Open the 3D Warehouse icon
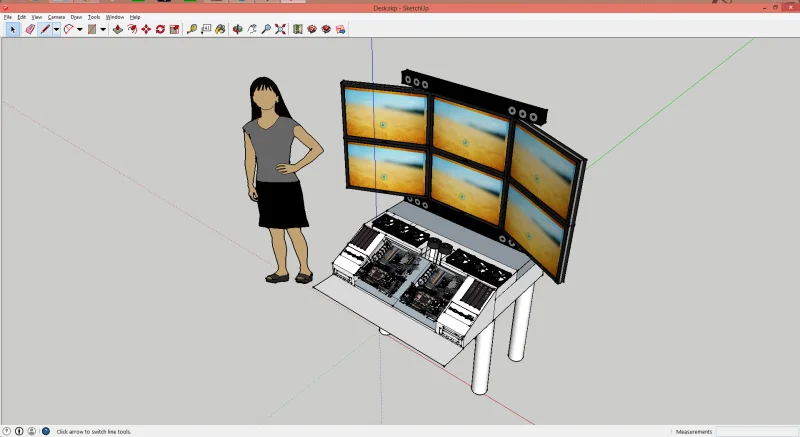Image resolution: width=800 pixels, height=437 pixels. click(x=312, y=30)
